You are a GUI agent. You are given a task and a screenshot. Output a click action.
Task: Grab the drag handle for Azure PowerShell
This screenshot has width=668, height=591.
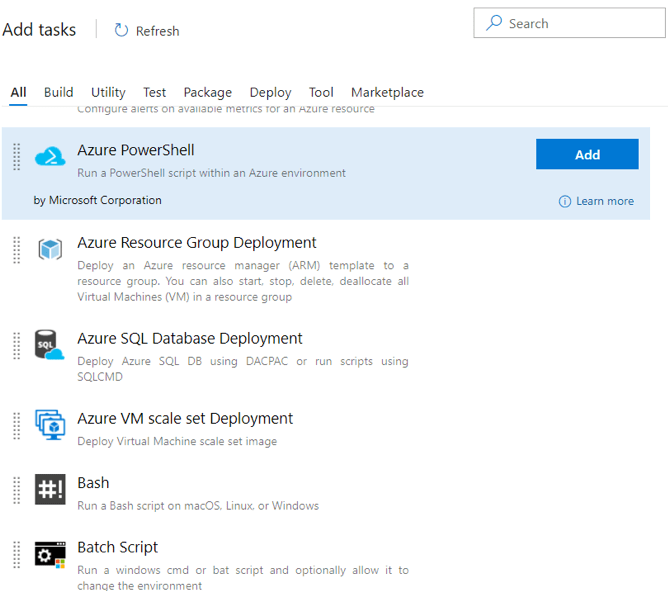(x=17, y=157)
